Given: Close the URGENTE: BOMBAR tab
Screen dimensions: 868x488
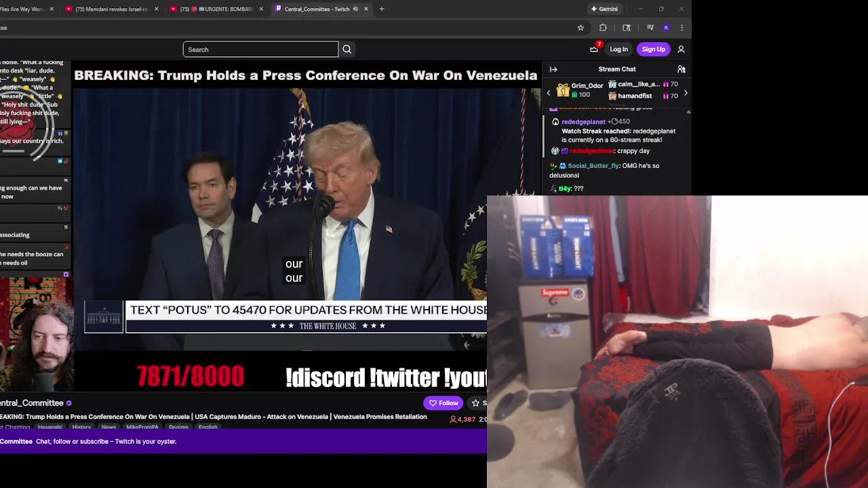Looking at the screenshot, I should click(261, 9).
